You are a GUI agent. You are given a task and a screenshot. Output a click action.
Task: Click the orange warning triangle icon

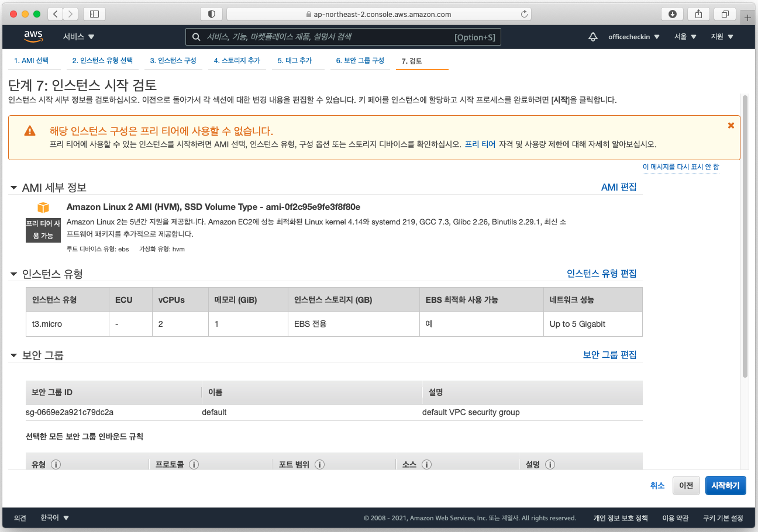pyautogui.click(x=29, y=131)
